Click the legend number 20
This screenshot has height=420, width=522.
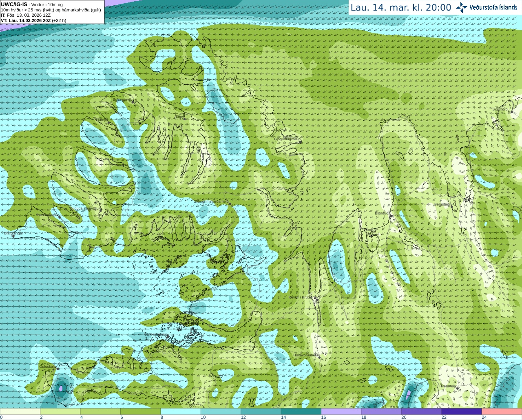404,417
